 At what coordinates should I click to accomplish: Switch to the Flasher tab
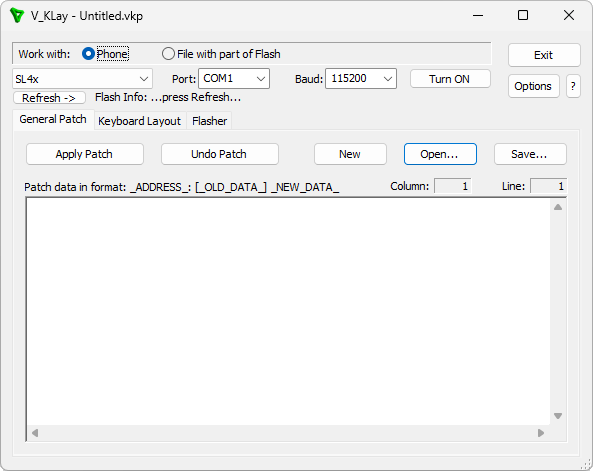(209, 121)
